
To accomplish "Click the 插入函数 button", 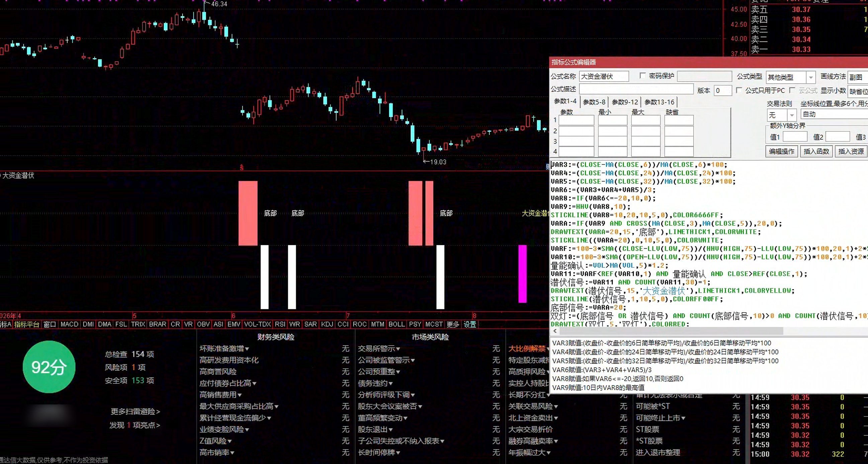I will [816, 151].
